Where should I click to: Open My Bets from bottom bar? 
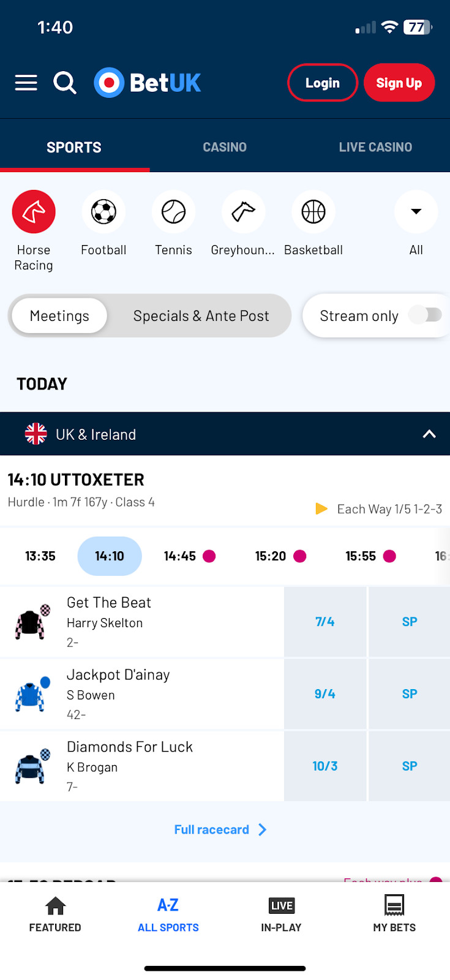coord(394,913)
